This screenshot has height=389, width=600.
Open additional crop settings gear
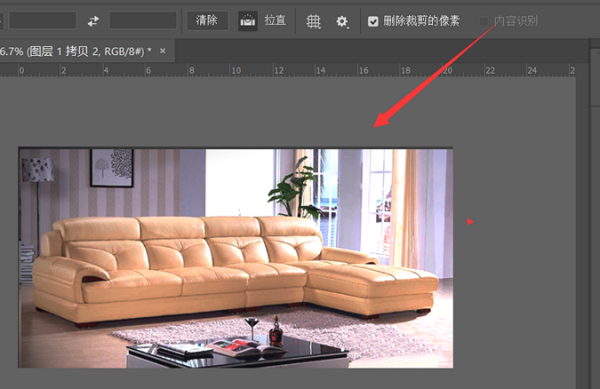click(x=342, y=21)
